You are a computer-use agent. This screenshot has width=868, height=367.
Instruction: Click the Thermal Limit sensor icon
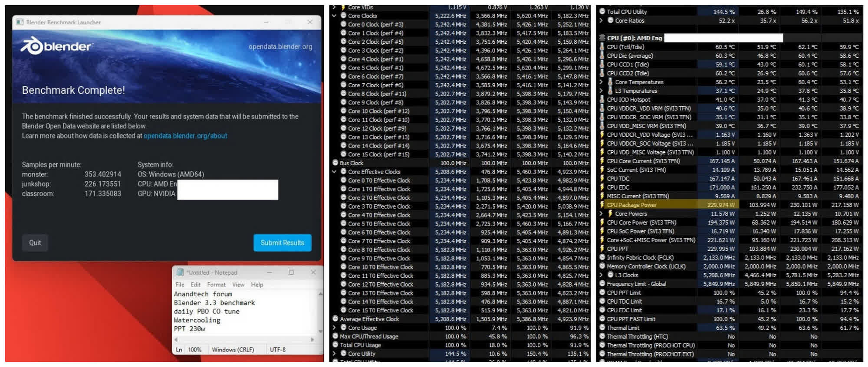pyautogui.click(x=602, y=328)
